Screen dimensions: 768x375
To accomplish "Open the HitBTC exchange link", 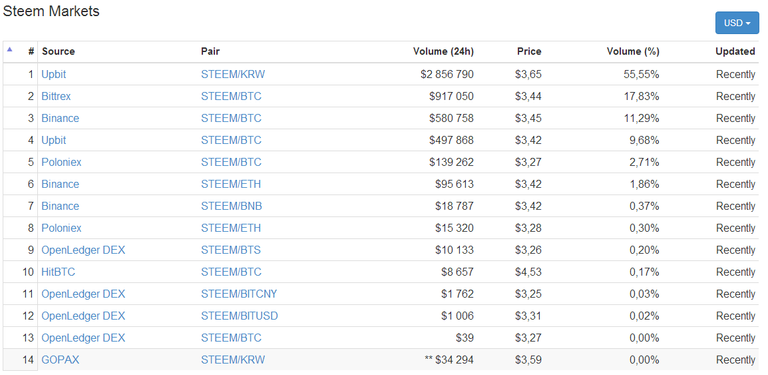I will coord(58,272).
